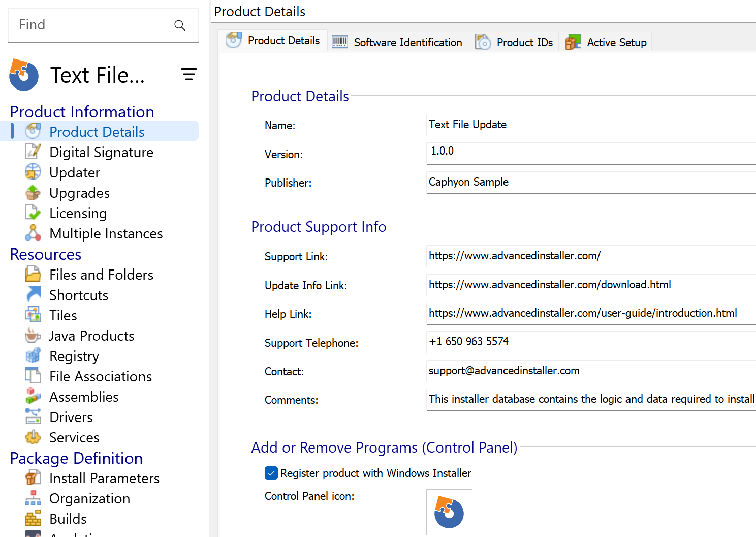This screenshot has width=756, height=537.
Task: Click the Files and Folders icon
Action: (x=33, y=274)
